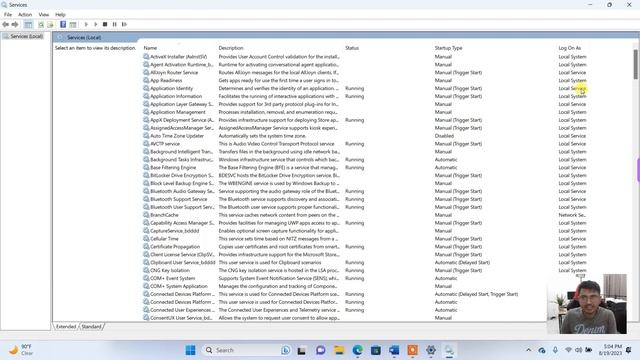The width and height of the screenshot is (640, 360).
Task: Open the Help menu
Action: (60, 14)
